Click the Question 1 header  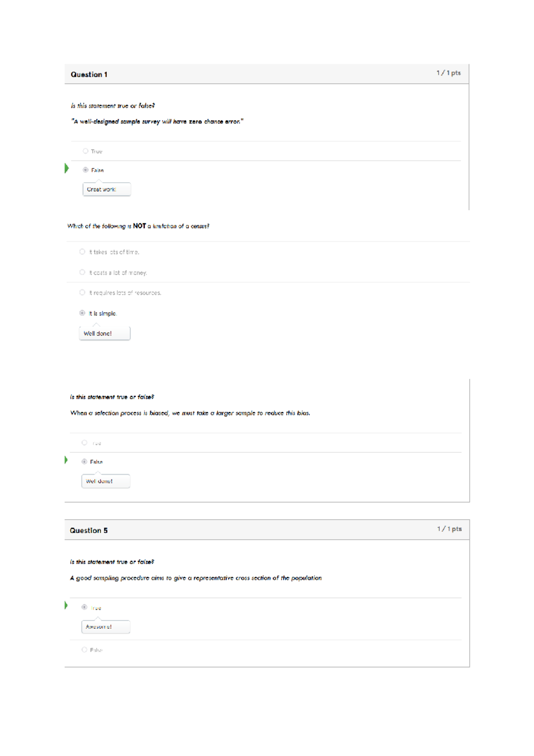click(x=90, y=75)
